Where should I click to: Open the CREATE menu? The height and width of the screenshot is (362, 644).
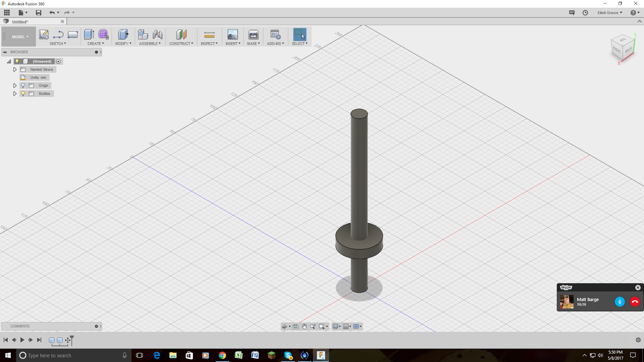96,43
